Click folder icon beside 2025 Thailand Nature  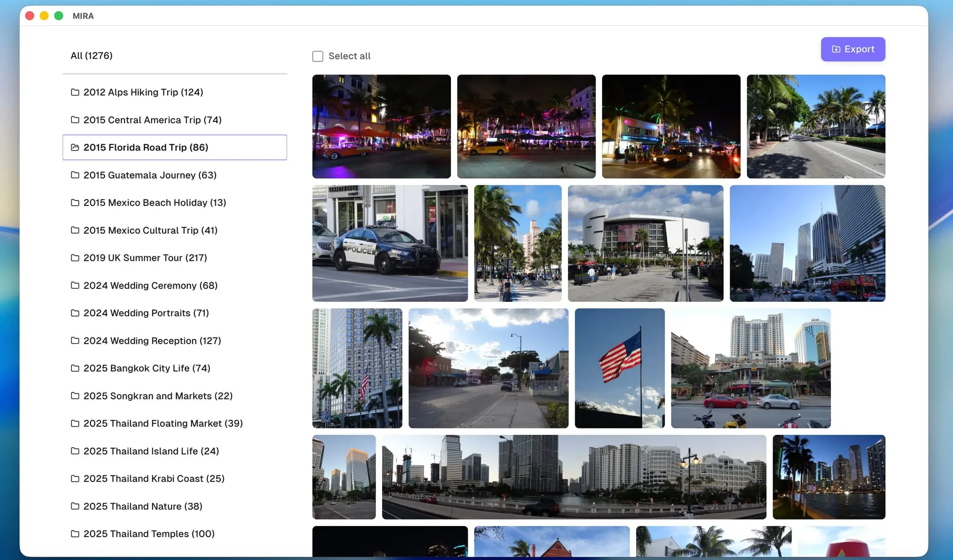[75, 506]
